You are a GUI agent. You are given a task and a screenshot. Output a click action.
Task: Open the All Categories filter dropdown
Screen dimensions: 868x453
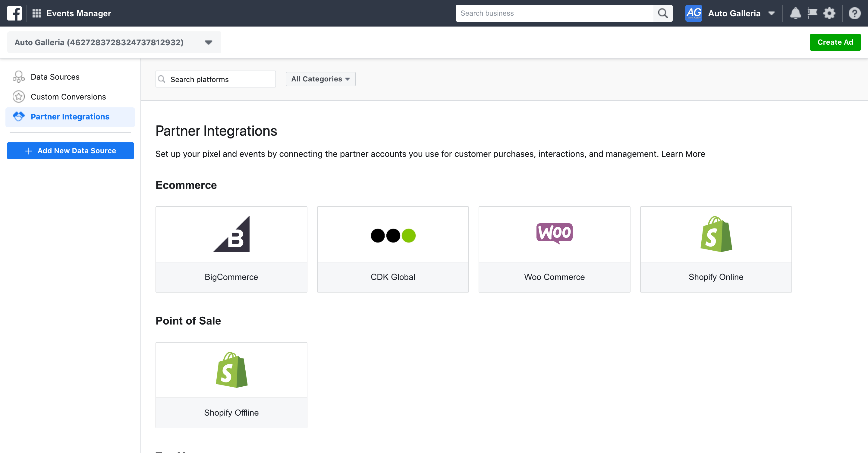(320, 79)
